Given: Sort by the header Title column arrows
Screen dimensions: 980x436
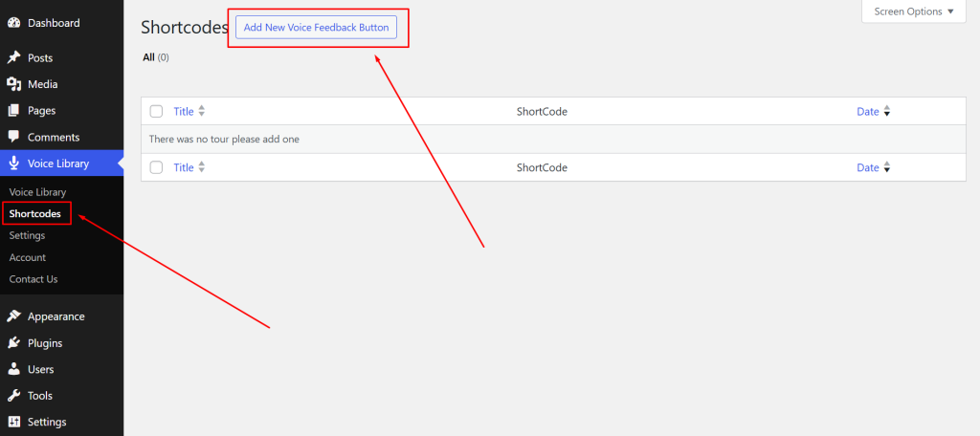Looking at the screenshot, I should (201, 112).
